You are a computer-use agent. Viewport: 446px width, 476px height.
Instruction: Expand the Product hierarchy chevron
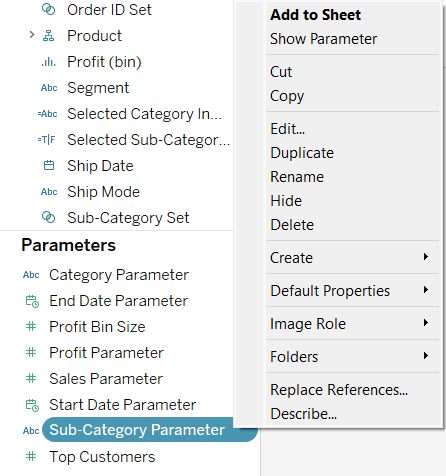(x=32, y=35)
